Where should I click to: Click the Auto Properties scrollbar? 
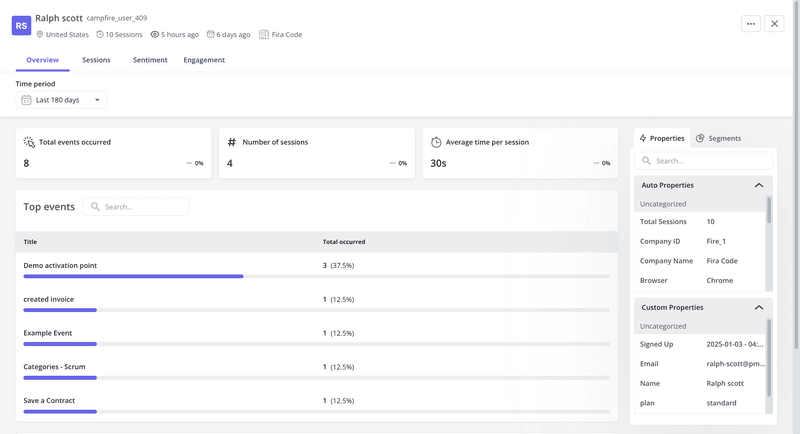click(x=769, y=210)
